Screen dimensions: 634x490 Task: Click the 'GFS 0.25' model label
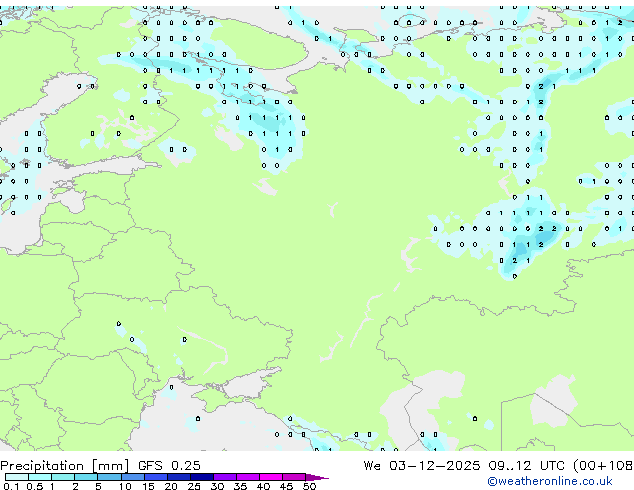169,466
